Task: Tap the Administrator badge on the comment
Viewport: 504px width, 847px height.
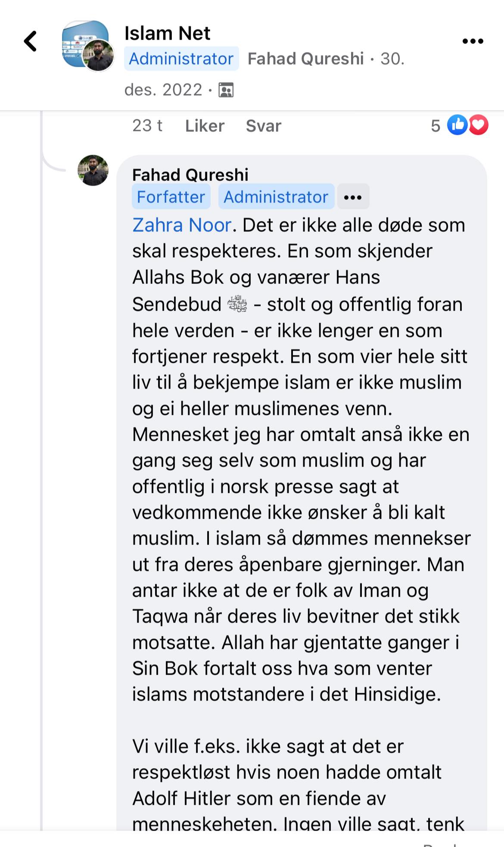Action: click(x=276, y=197)
